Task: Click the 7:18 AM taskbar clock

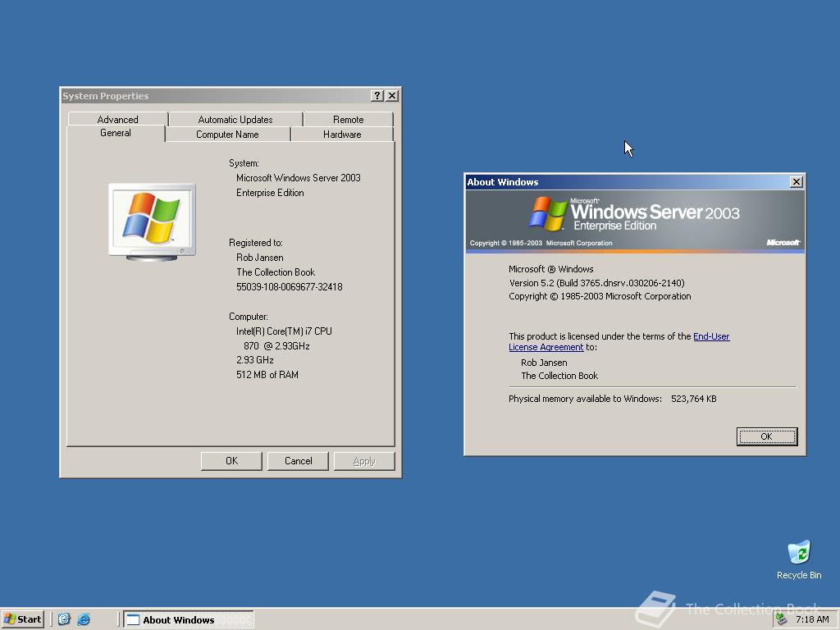Action: [x=812, y=619]
